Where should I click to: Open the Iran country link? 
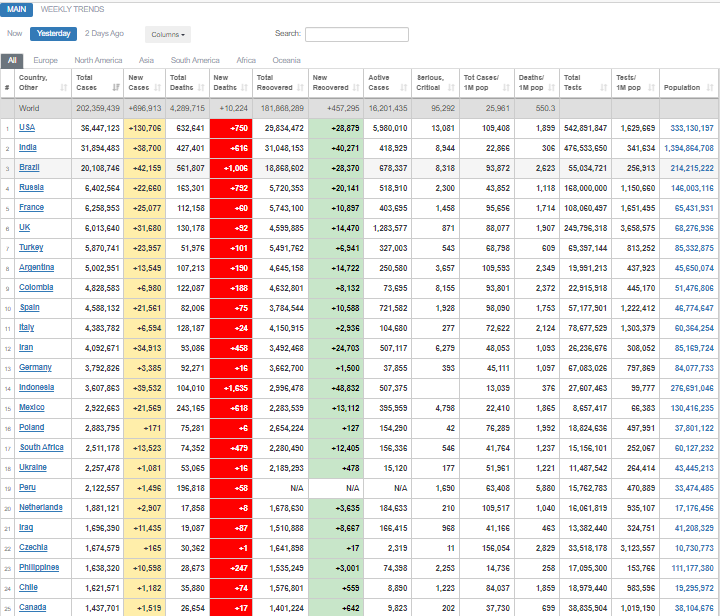point(26,347)
